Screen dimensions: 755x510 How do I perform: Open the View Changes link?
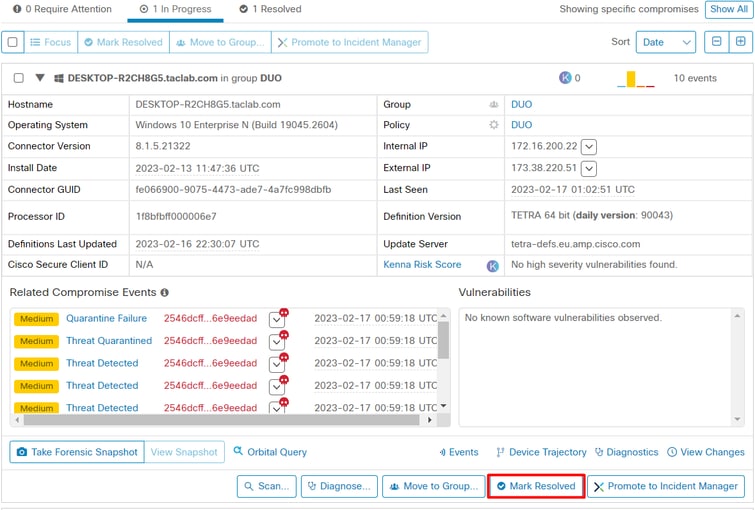[706, 452]
